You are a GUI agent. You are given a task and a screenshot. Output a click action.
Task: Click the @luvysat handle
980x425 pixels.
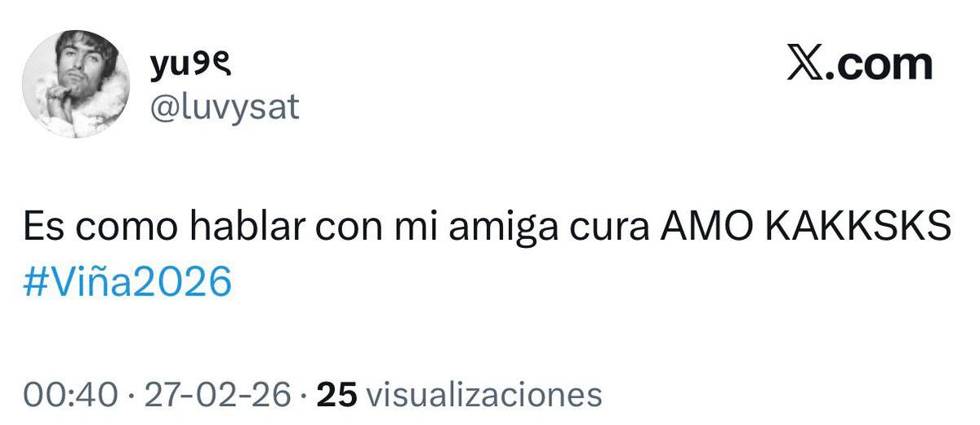click(224, 108)
